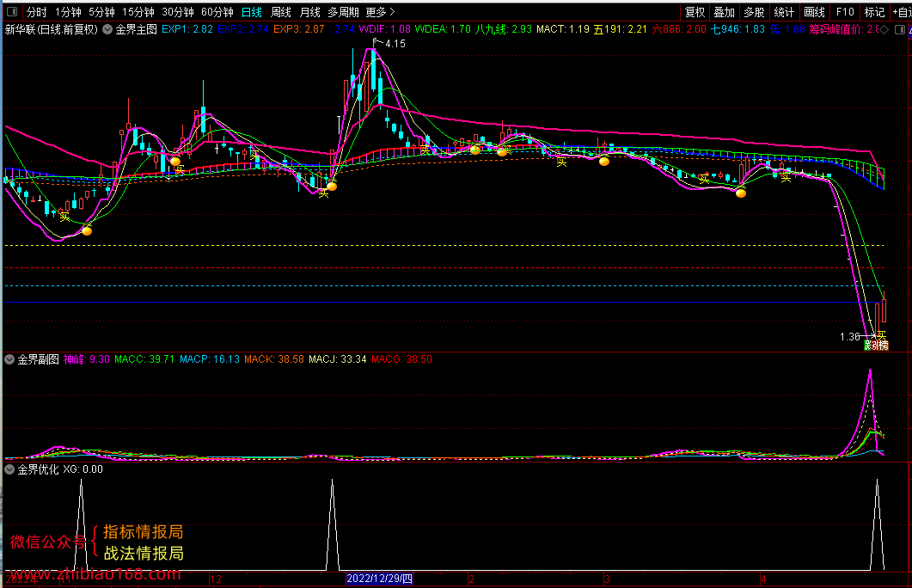Click the 标记 mark button
Image resolution: width=912 pixels, height=588 pixels.
[x=874, y=12]
